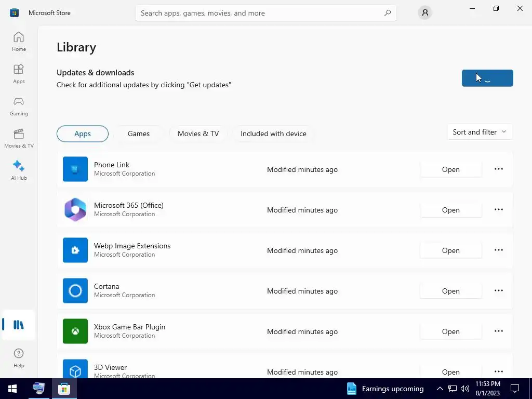Open the Apps section in sidebar
This screenshot has width=532, height=399.
19,74
